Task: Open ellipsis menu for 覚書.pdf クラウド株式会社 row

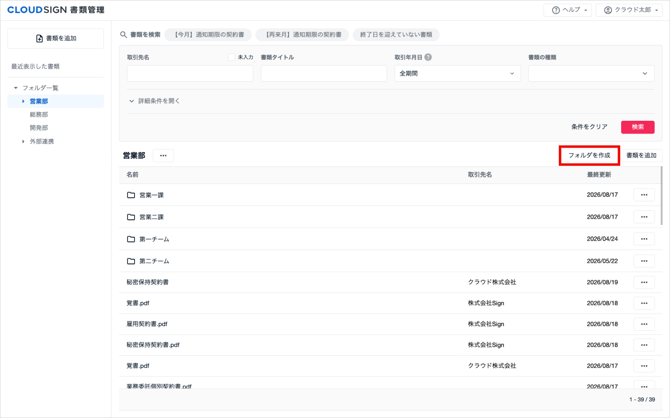Action: (x=644, y=366)
